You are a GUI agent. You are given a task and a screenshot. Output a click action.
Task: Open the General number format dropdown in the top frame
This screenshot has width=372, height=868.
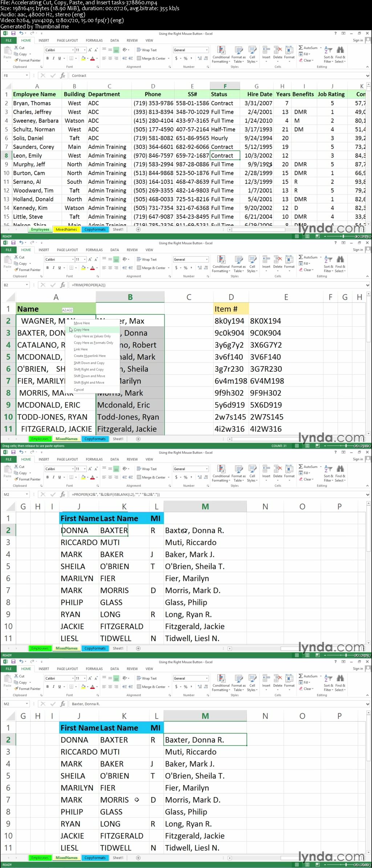[x=207, y=50]
